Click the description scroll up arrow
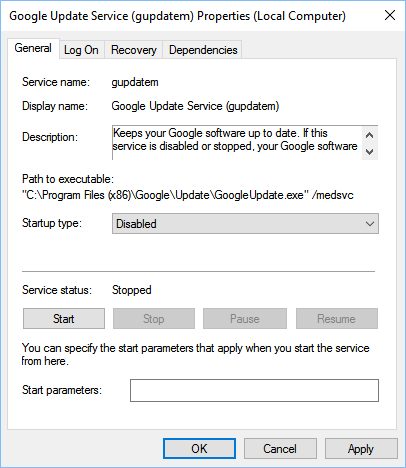 tap(369, 135)
